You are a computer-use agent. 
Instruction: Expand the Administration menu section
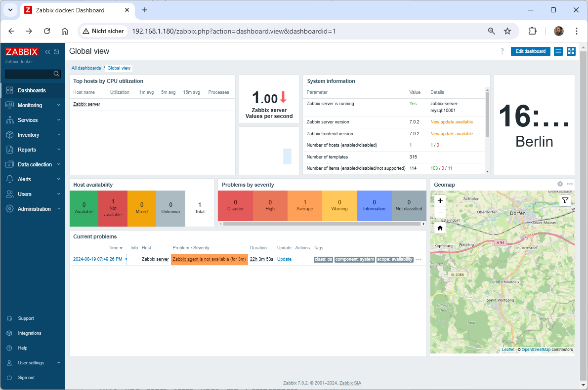click(34, 209)
